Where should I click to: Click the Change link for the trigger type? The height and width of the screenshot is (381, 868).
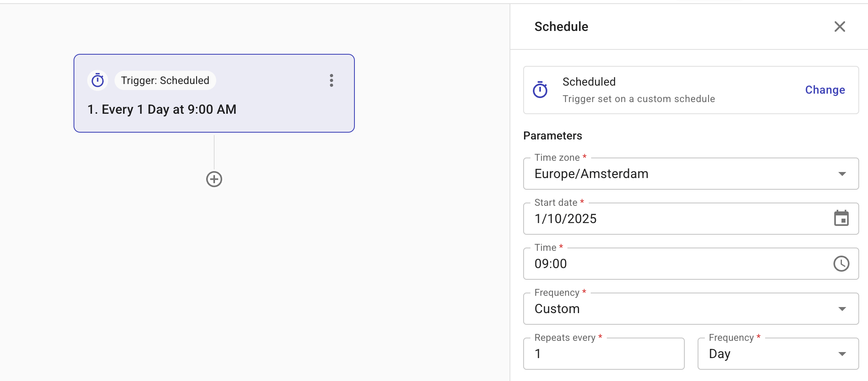point(825,90)
